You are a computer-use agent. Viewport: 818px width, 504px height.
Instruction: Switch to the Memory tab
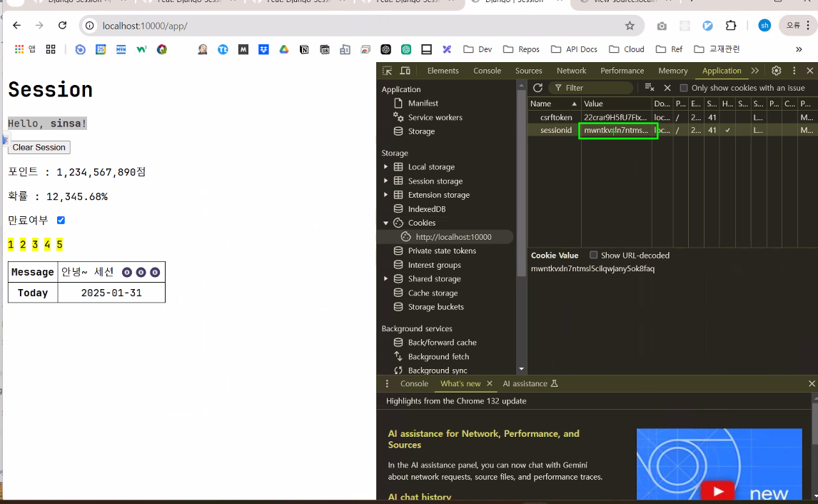(x=672, y=71)
